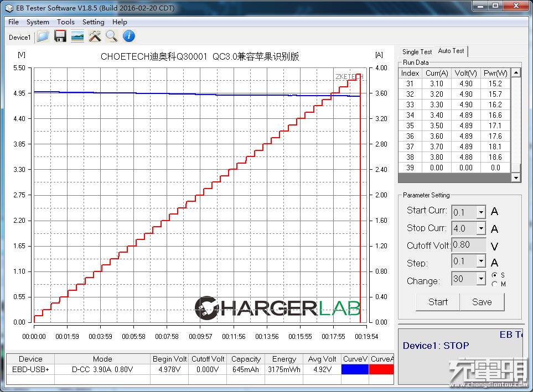The width and height of the screenshot is (533, 392).
Task: Switch to the Auto Test tab
Action: coord(451,51)
